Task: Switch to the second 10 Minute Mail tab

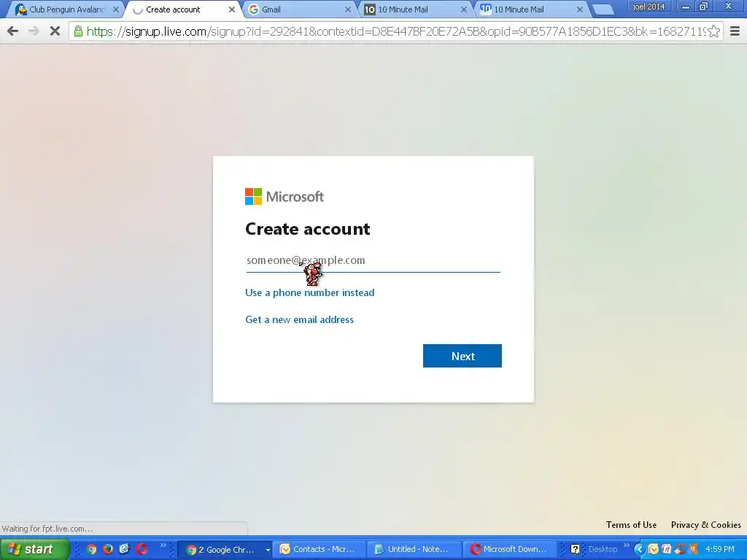Action: click(531, 9)
